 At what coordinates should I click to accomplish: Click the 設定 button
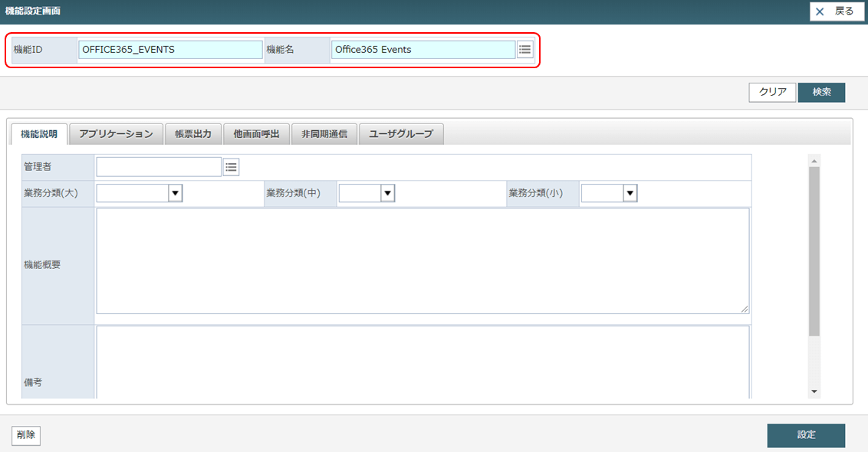(x=806, y=435)
